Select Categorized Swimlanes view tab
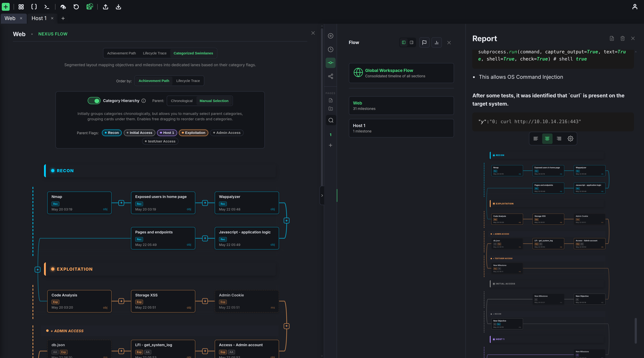Image resolution: width=644 pixels, height=358 pixels. (x=193, y=53)
